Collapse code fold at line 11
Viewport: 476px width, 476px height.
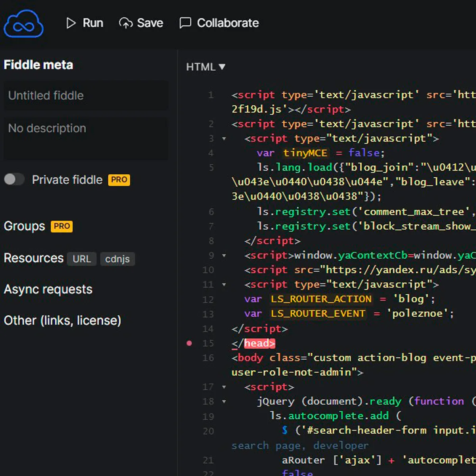coord(224,285)
